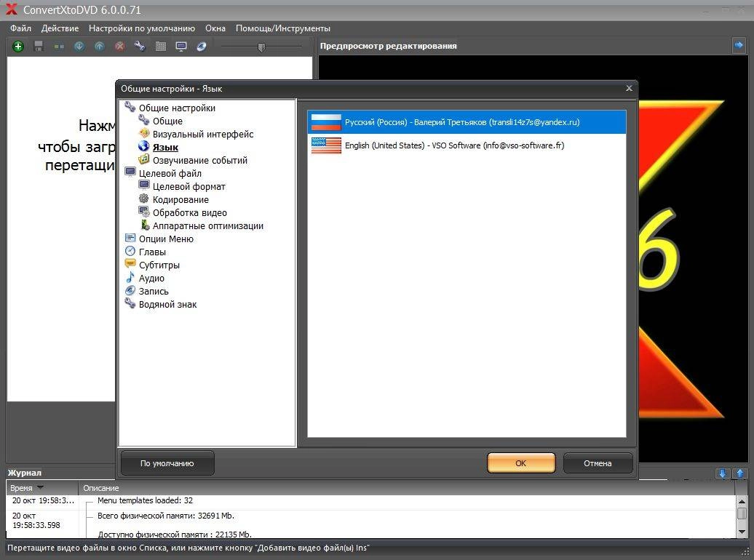Click the grey grid-pattern toolbar icon
The height and width of the screenshot is (560, 754).
[161, 47]
